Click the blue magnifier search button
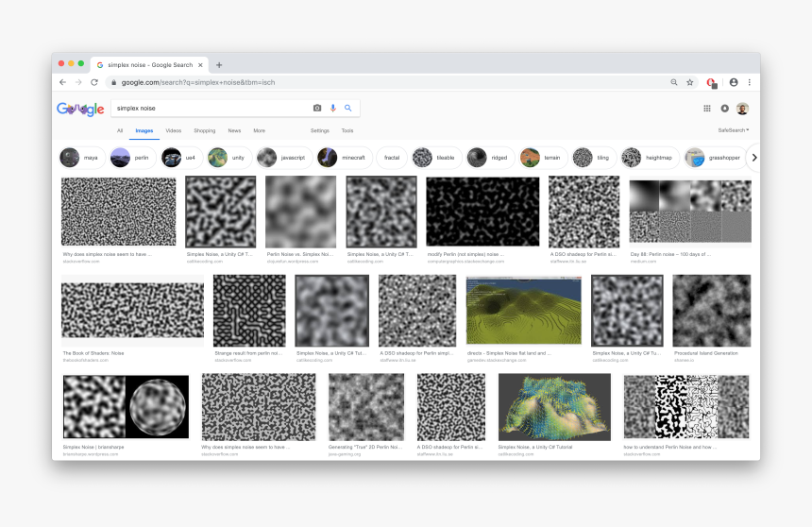Image resolution: width=812 pixels, height=527 pixels. tap(347, 109)
